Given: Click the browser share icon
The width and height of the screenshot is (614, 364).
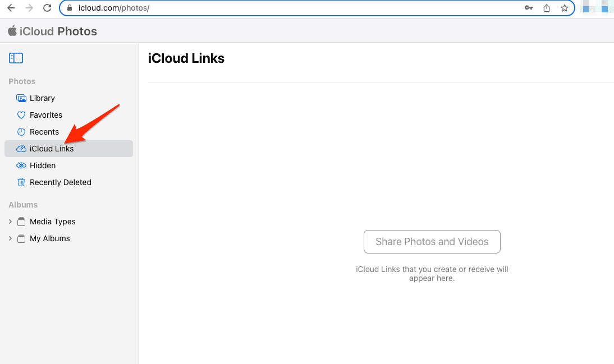Looking at the screenshot, I should pyautogui.click(x=547, y=8).
